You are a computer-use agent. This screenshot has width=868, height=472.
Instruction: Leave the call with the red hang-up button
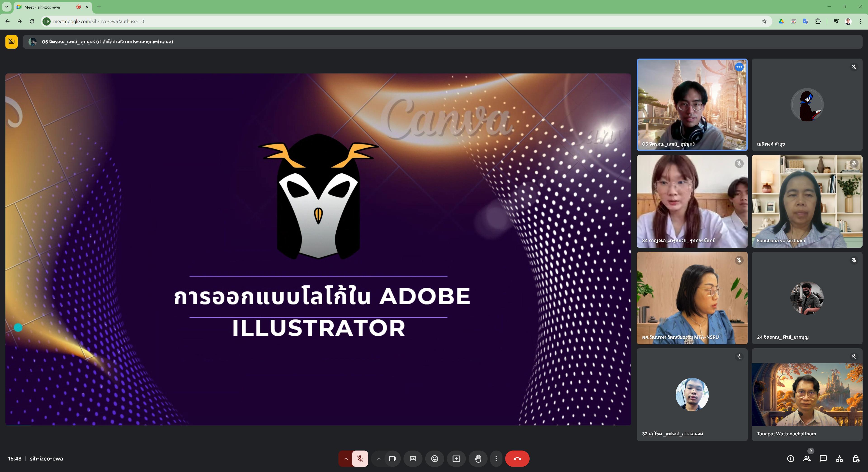click(x=517, y=458)
